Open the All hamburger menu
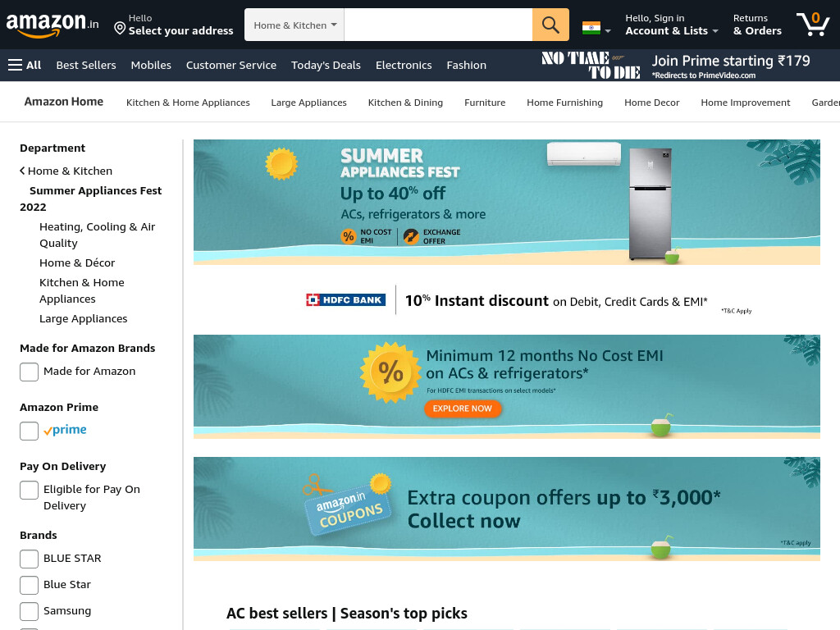The height and width of the screenshot is (630, 840). coord(25,65)
